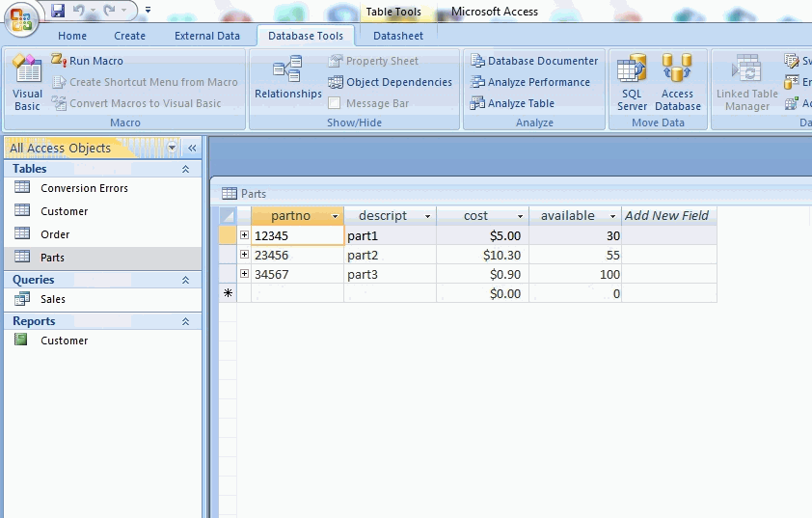Click the cell containing part2
Viewport: 812px width, 518px height.
click(x=390, y=255)
